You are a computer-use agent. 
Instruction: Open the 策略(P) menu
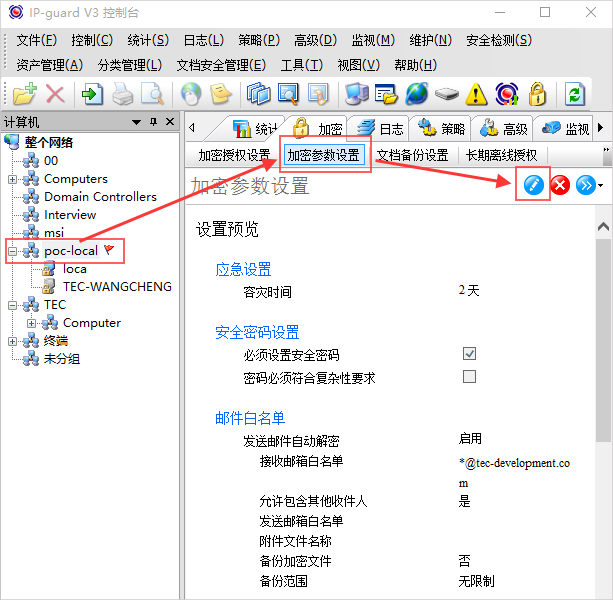pyautogui.click(x=259, y=40)
